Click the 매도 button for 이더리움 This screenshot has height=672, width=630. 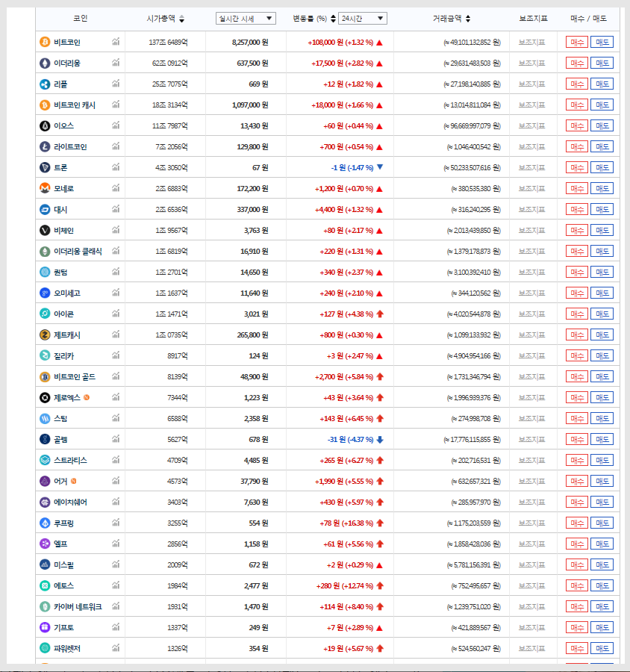tap(602, 63)
